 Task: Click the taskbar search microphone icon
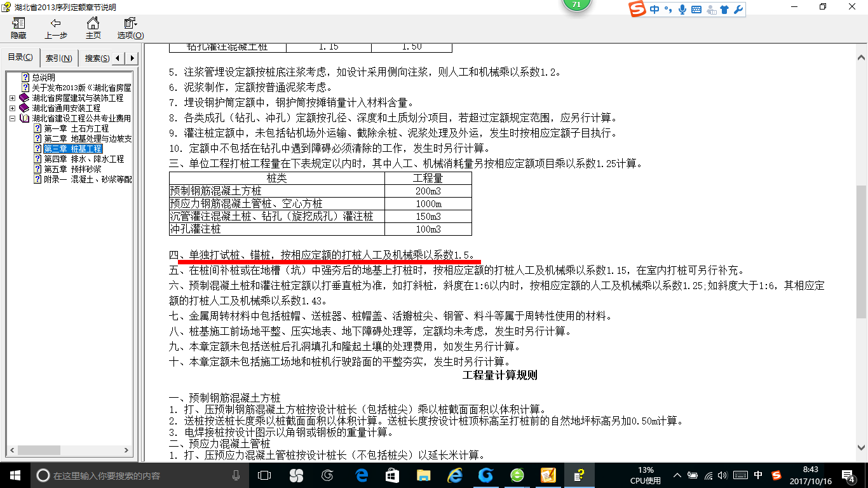point(236,475)
